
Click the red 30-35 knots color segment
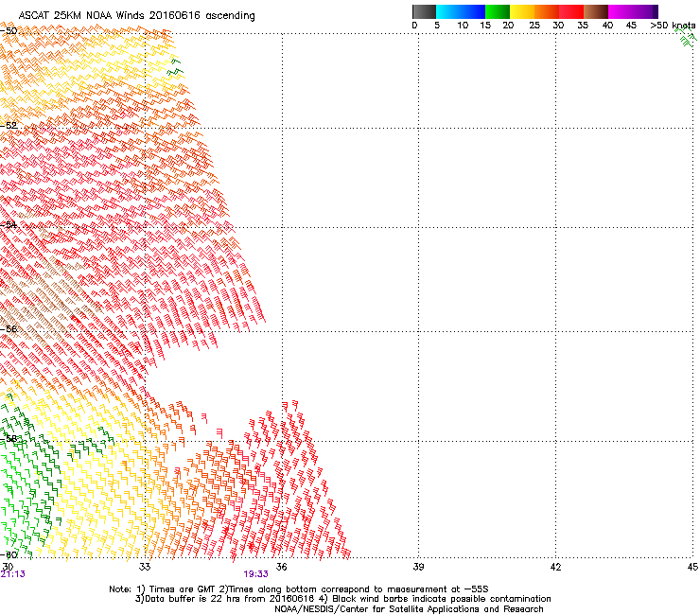tap(571, 11)
